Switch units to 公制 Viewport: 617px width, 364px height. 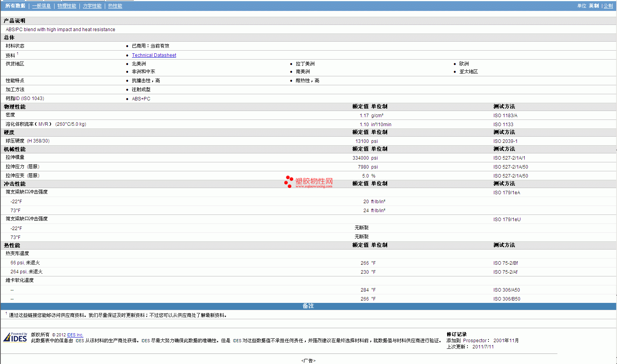point(608,6)
